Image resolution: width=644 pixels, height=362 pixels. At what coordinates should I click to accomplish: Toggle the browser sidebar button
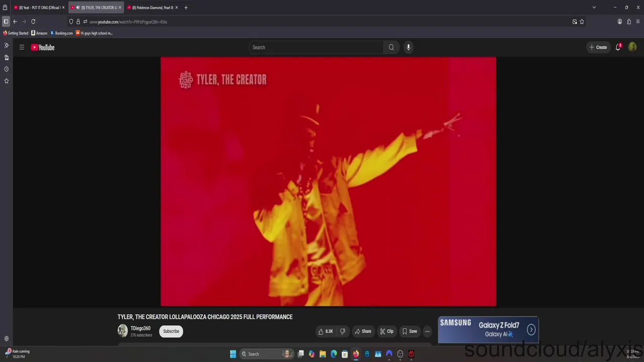coord(6,22)
